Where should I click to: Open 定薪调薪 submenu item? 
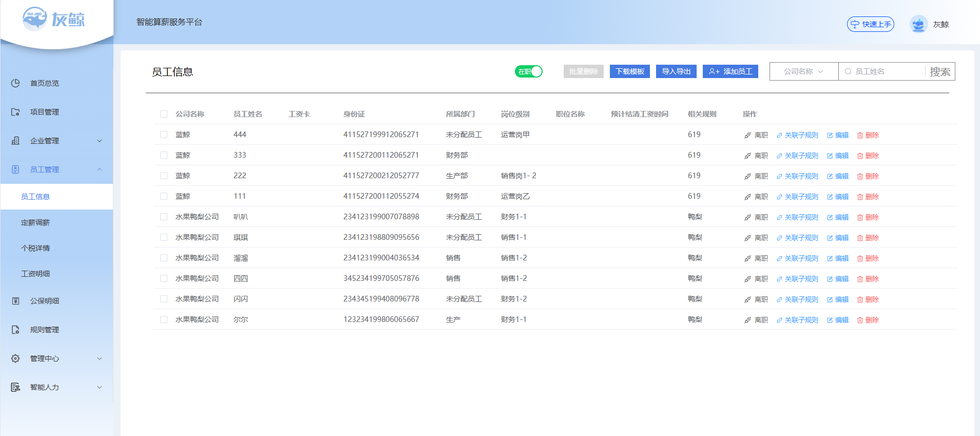(x=56, y=222)
